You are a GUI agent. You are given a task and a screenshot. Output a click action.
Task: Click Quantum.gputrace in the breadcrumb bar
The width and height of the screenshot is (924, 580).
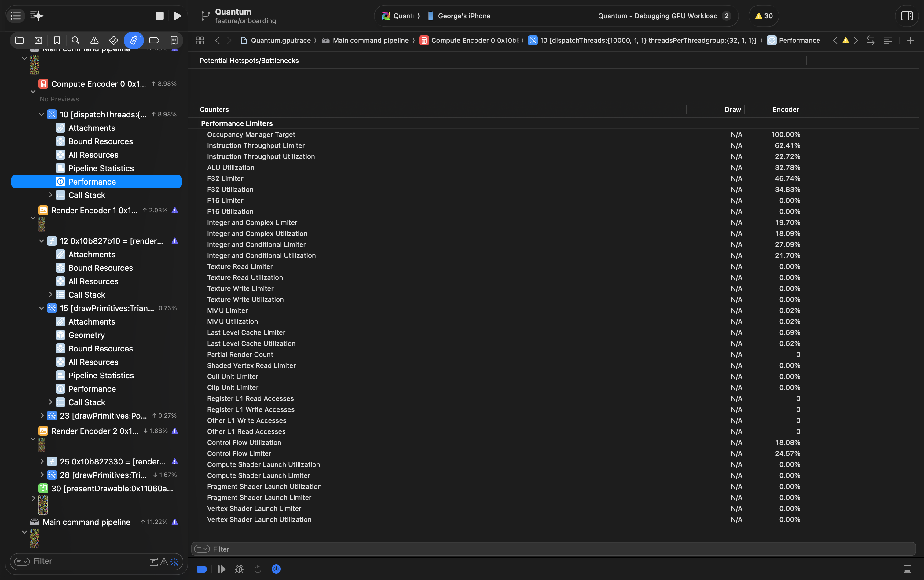[280, 40]
